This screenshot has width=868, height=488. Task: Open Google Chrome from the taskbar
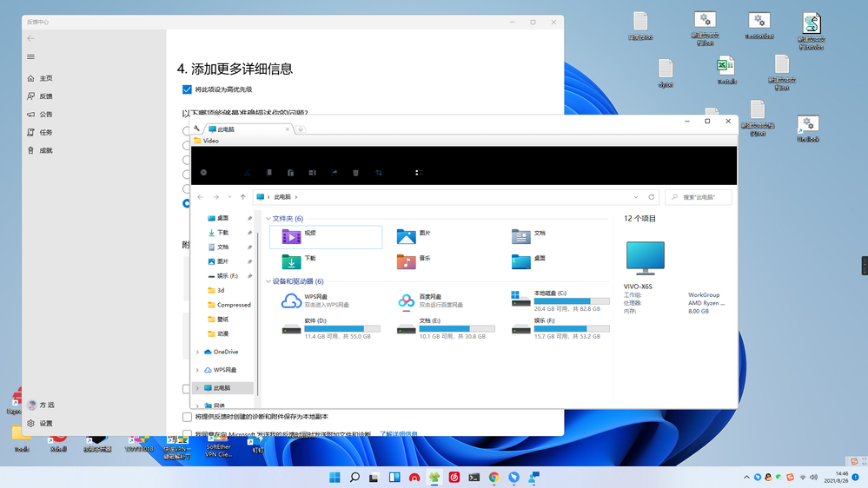click(494, 477)
